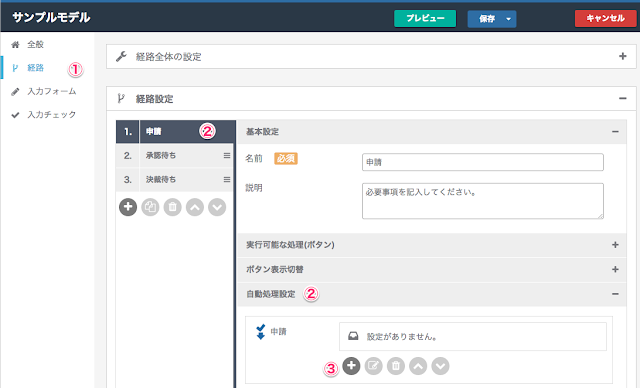Collapse the 経路設定 panel

pos(622,98)
